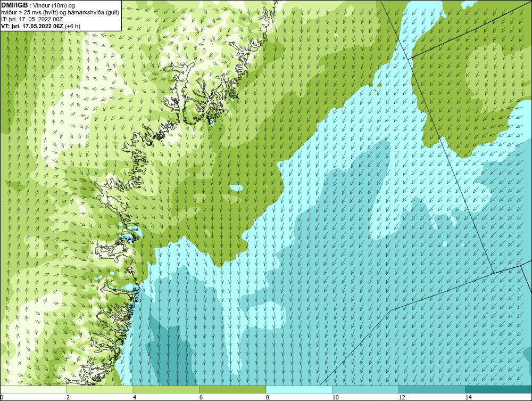The width and height of the screenshot is (532, 401).
Task: Click the legend scale label 2
Action: tap(68, 397)
